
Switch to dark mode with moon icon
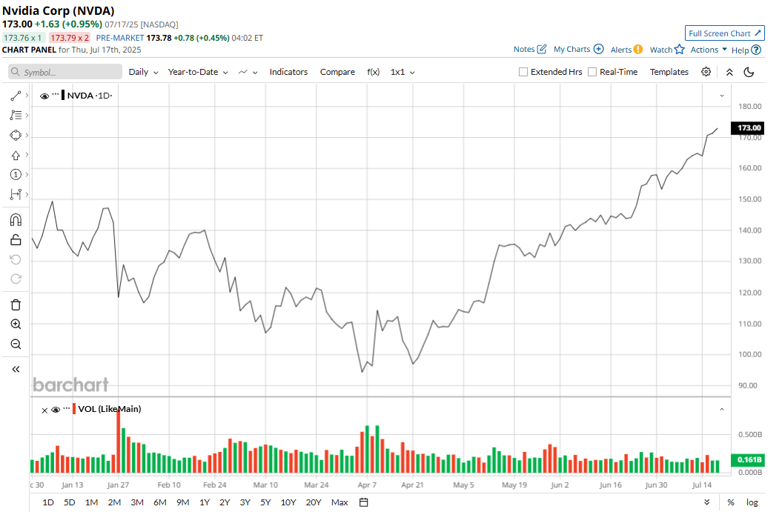coord(749,73)
